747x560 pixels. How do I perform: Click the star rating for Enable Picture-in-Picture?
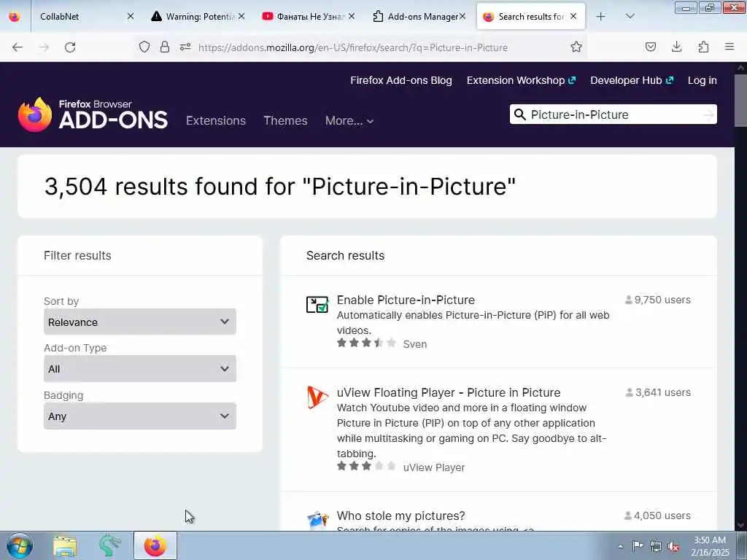pos(366,343)
